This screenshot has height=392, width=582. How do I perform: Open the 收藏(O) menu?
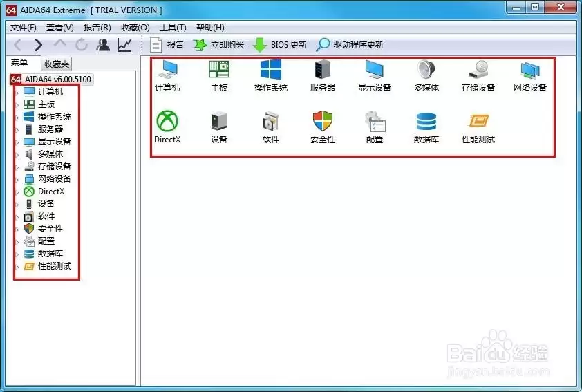coord(135,28)
